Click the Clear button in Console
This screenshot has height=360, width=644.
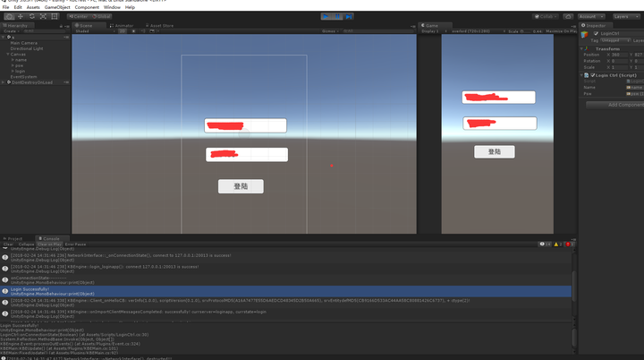(8, 244)
